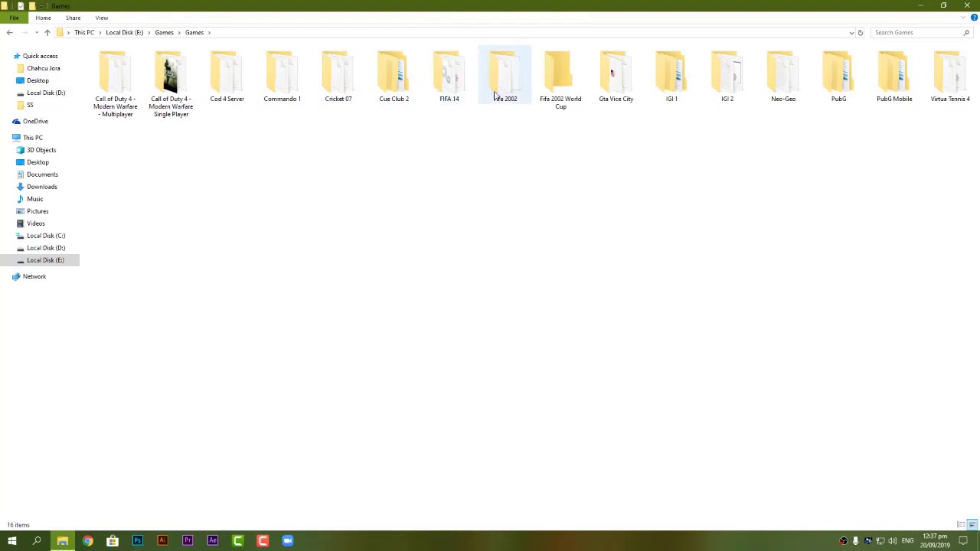Screen dimensions: 980x551
Task: Select the Commando 1 folder
Action: [282, 77]
